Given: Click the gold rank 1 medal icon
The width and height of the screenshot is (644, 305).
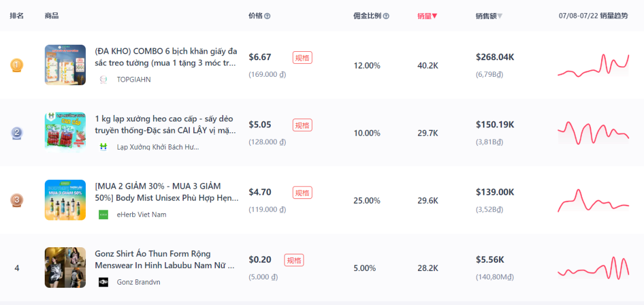Looking at the screenshot, I should (17, 65).
